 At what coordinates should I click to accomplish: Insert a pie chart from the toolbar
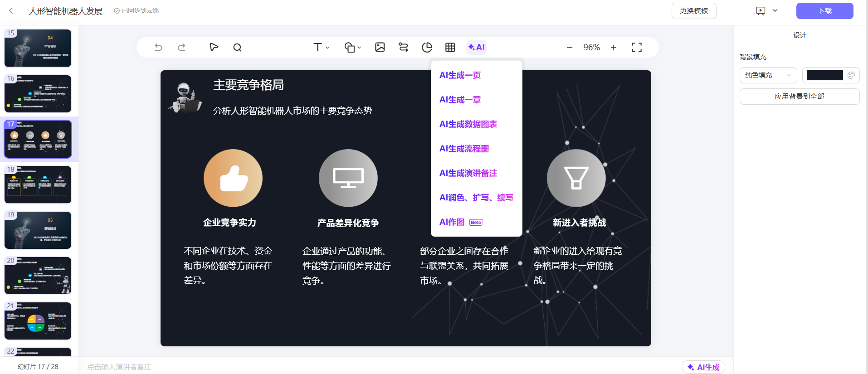click(427, 47)
